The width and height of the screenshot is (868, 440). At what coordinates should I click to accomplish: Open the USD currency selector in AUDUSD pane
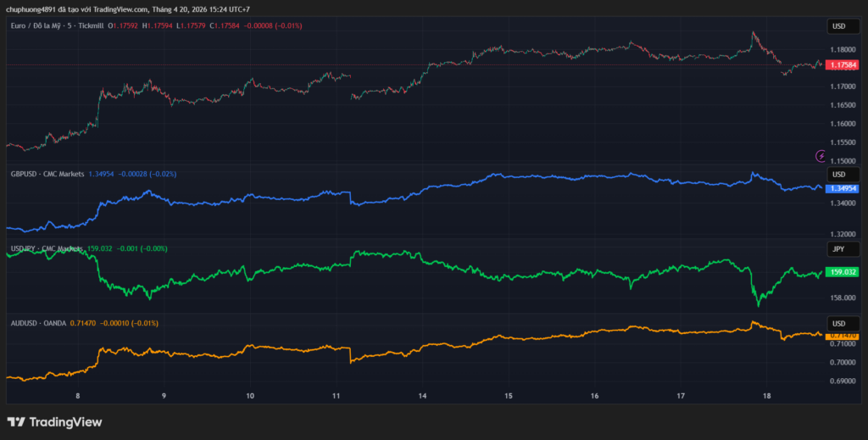838,324
